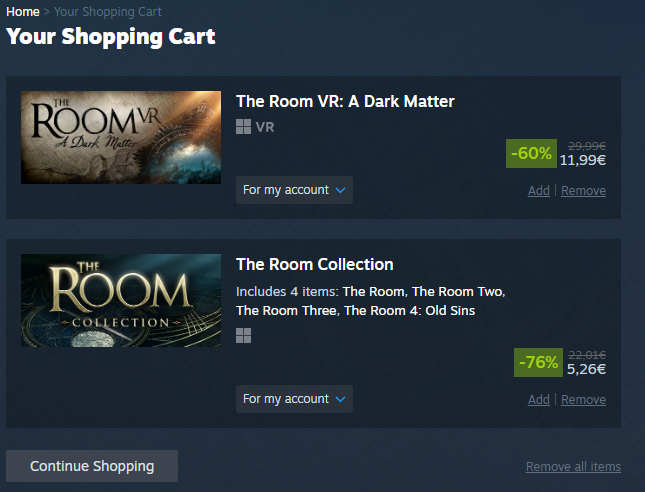Click 'Your Shopping Cart' breadcrumb text
Image resolution: width=645 pixels, height=492 pixels.
pyautogui.click(x=107, y=12)
